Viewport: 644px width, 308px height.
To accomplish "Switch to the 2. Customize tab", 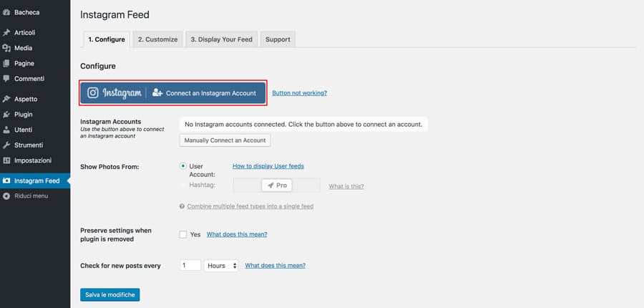I will click(x=157, y=39).
